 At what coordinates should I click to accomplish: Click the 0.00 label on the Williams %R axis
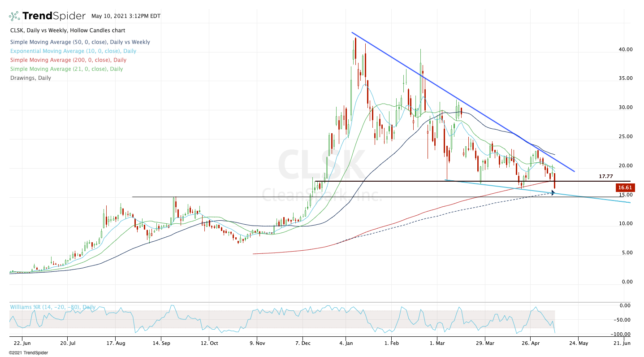[625, 306]
